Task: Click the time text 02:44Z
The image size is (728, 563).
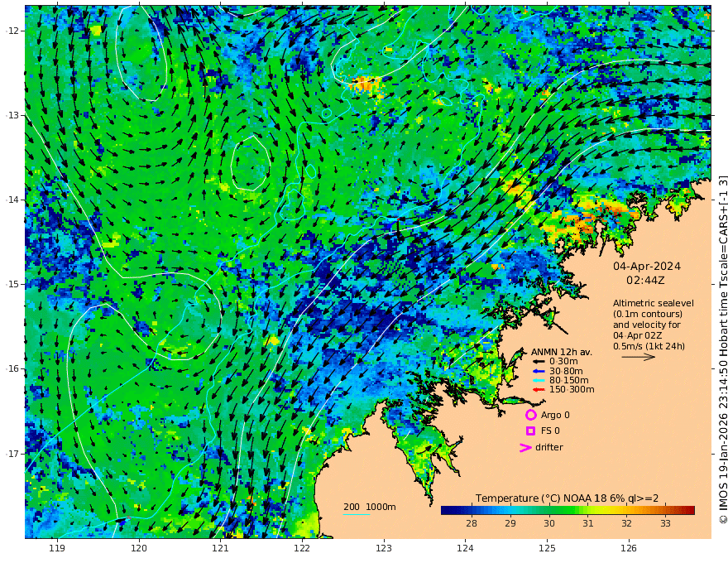Action: coord(645,281)
